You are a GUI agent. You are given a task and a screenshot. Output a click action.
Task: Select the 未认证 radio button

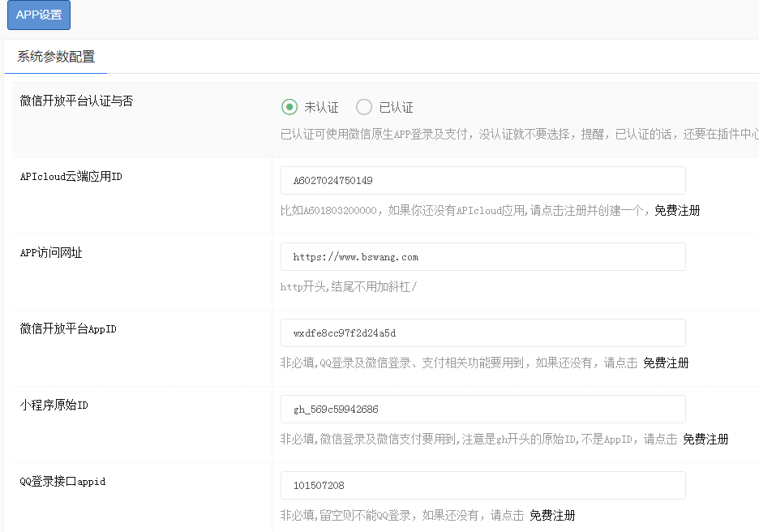(x=289, y=107)
